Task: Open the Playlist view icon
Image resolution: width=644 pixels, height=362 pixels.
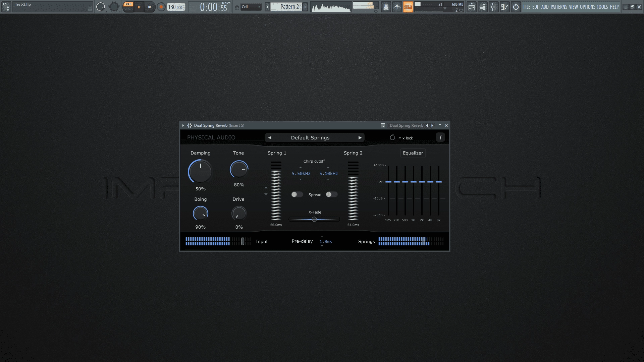Action: point(472,7)
